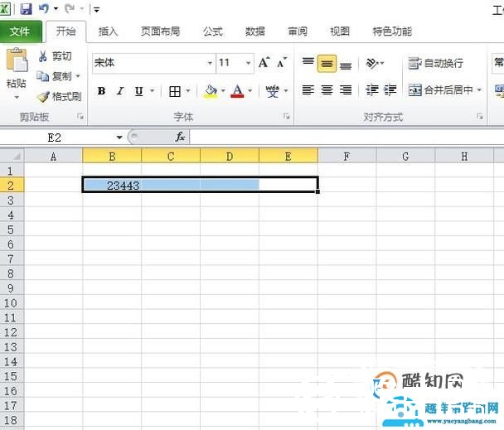504x430 pixels.
Task: Select column F header
Action: click(x=346, y=157)
